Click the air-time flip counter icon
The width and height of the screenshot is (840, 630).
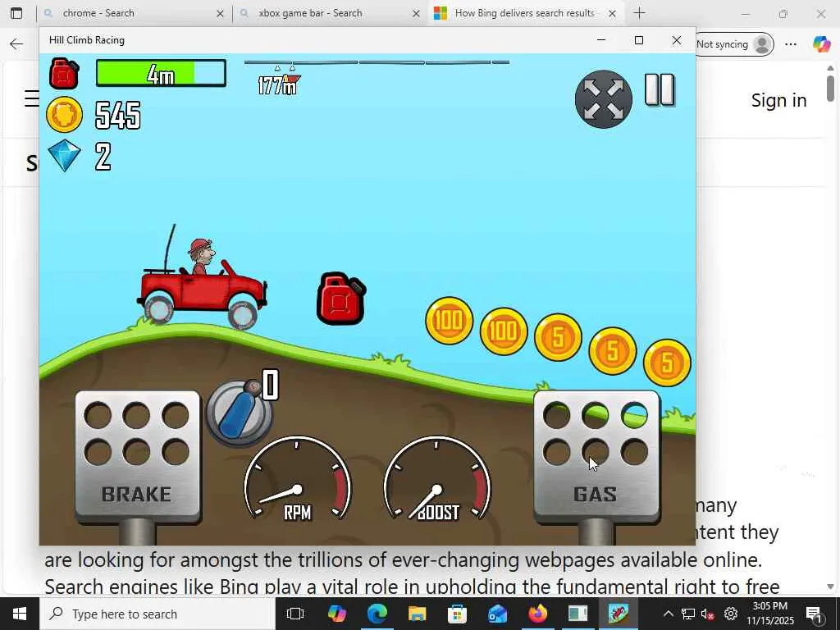[239, 413]
